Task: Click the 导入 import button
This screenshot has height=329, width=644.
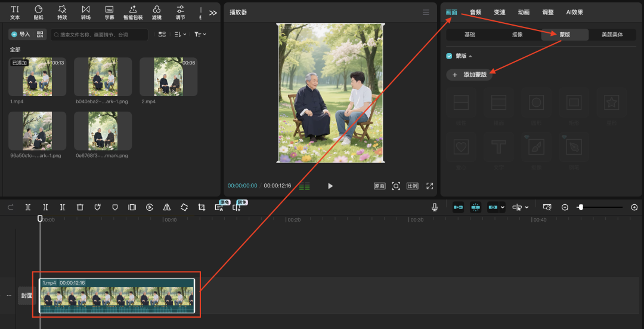Action: (20, 35)
